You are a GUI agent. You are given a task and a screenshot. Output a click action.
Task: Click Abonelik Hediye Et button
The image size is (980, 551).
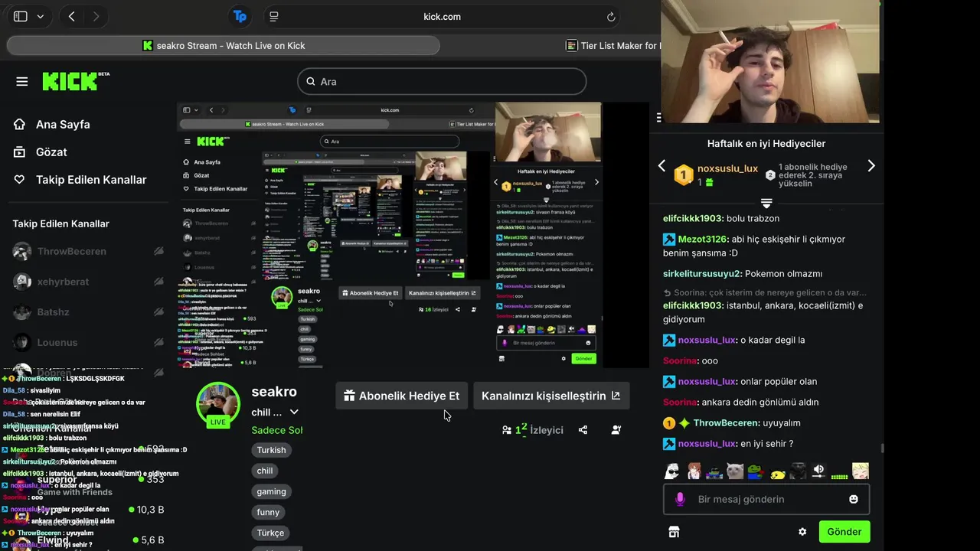click(x=401, y=396)
